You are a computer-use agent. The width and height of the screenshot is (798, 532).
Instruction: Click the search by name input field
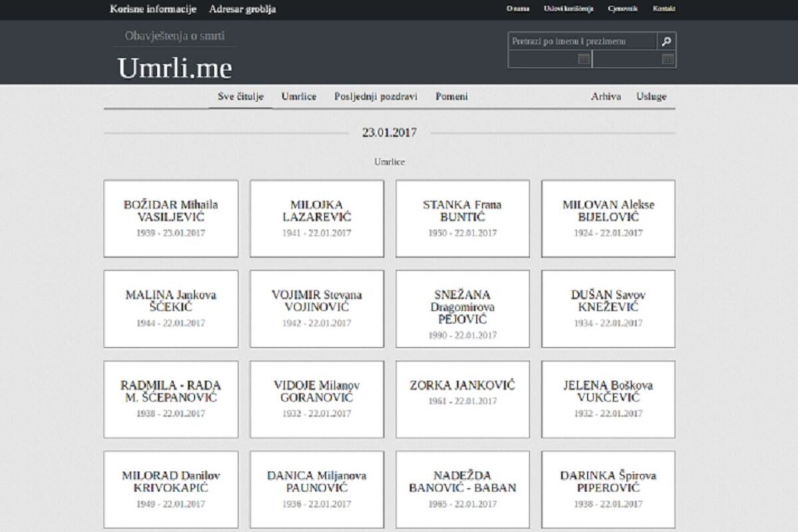583,41
